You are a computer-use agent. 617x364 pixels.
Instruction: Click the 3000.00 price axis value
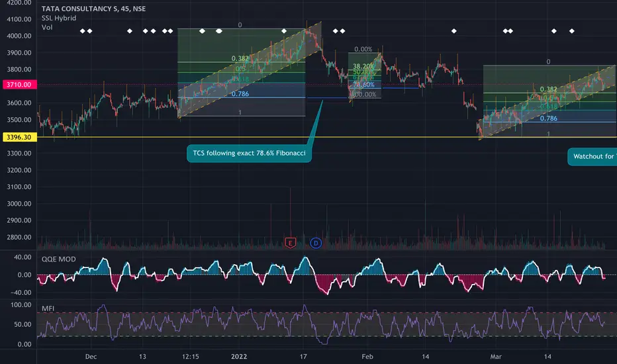[19, 204]
